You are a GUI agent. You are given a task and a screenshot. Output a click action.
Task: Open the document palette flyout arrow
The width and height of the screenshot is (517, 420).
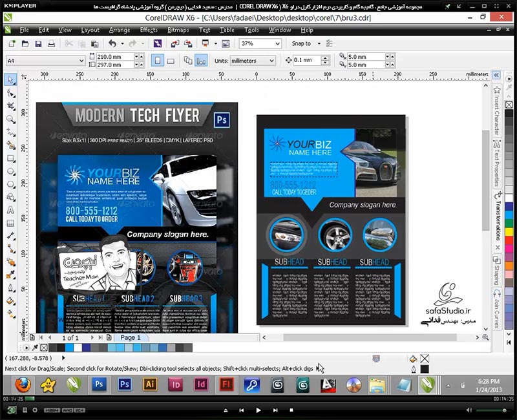(x=26, y=348)
